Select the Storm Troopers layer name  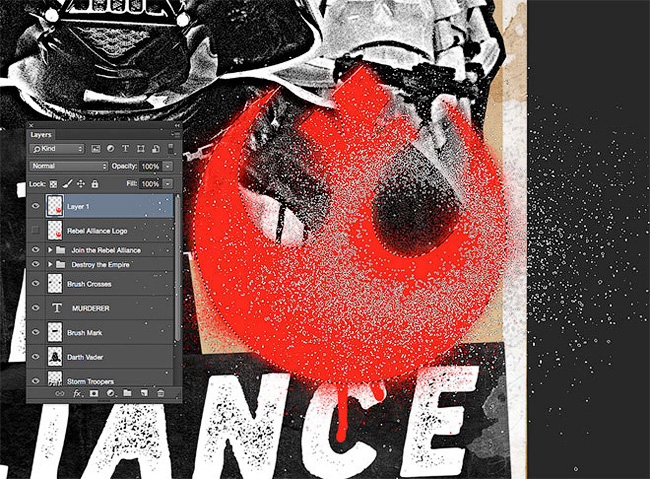coord(90,381)
